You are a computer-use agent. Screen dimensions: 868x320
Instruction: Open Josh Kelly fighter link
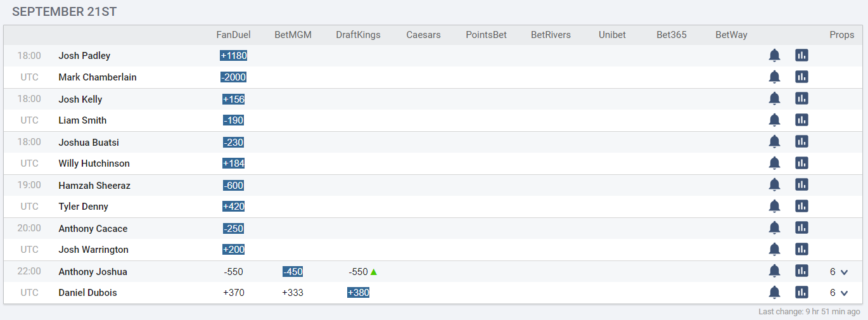80,99
